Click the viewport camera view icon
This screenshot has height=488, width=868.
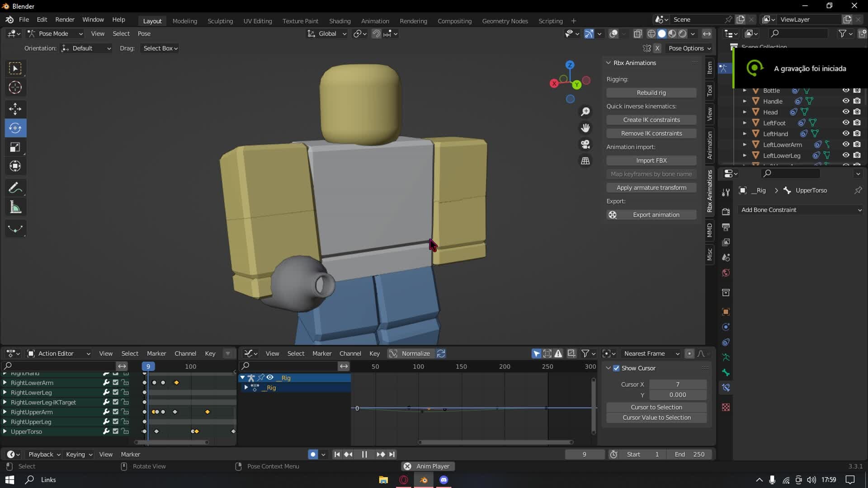click(585, 144)
